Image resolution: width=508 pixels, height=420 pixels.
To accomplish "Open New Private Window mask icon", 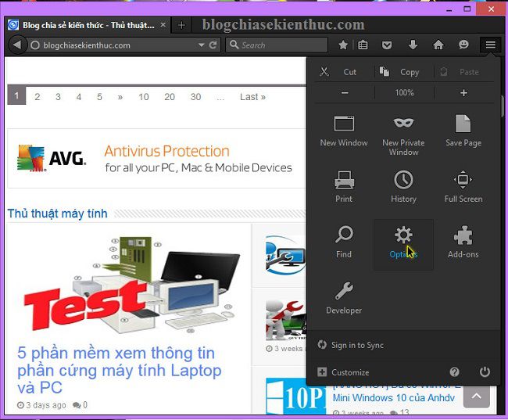I will (403, 123).
